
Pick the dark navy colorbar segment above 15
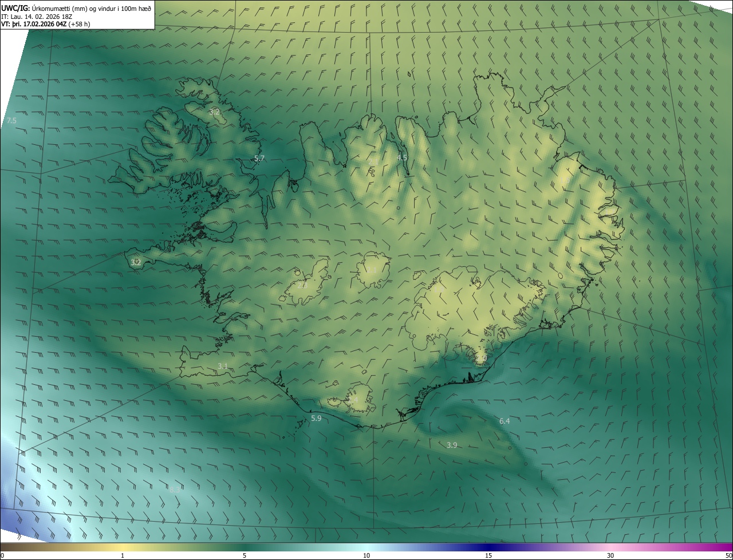(x=488, y=547)
